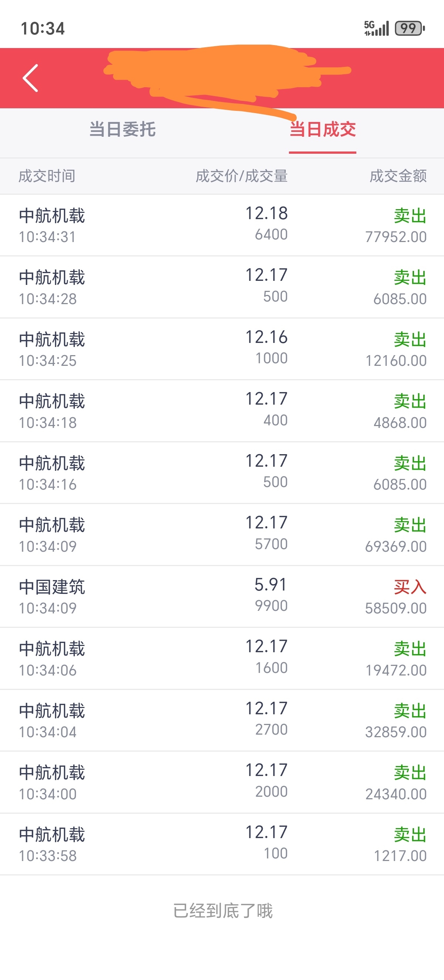Select the 5700-share sale at 10:34:09
The width and height of the screenshot is (444, 980).
coord(222,534)
